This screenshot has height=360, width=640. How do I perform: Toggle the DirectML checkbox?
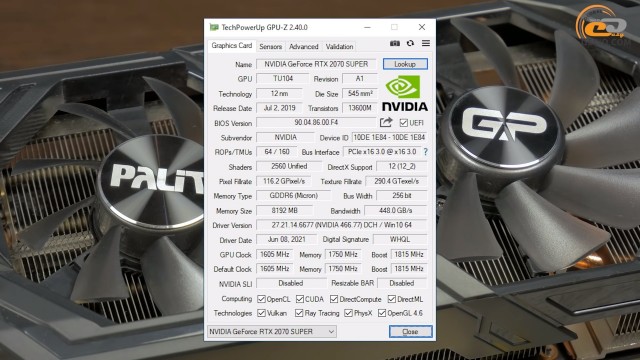click(391, 299)
